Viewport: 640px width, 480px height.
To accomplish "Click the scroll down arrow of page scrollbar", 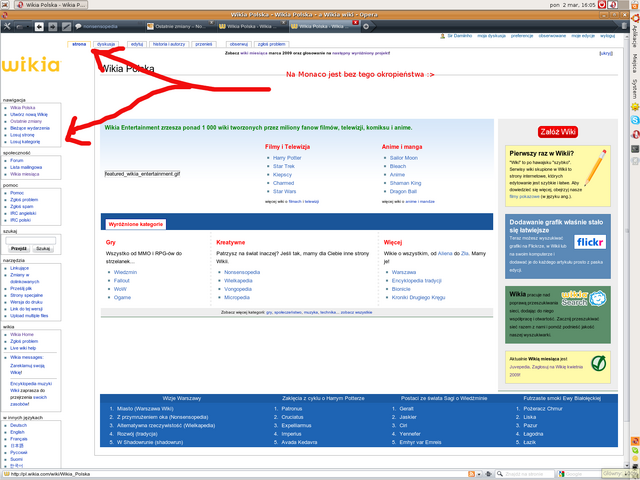I will click(x=627, y=465).
